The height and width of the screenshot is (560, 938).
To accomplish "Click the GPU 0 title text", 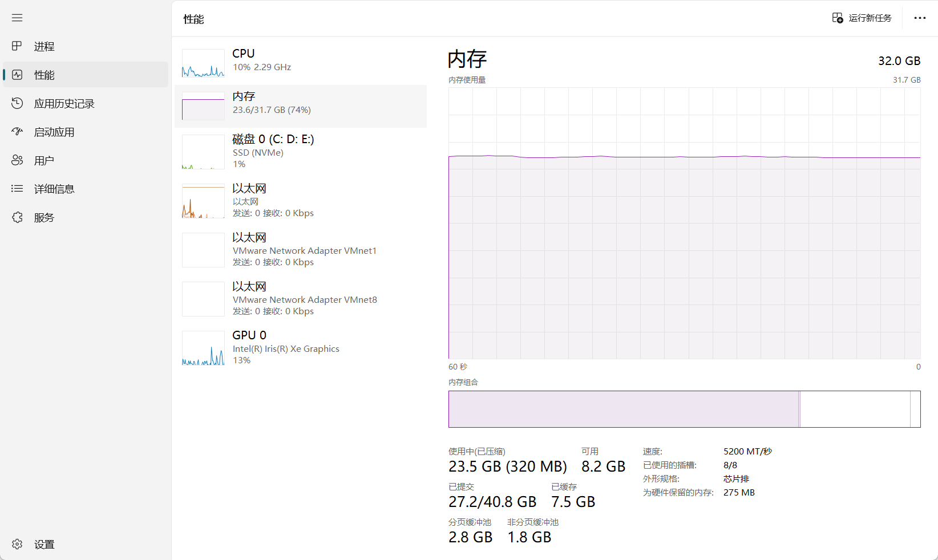I will pos(249,335).
